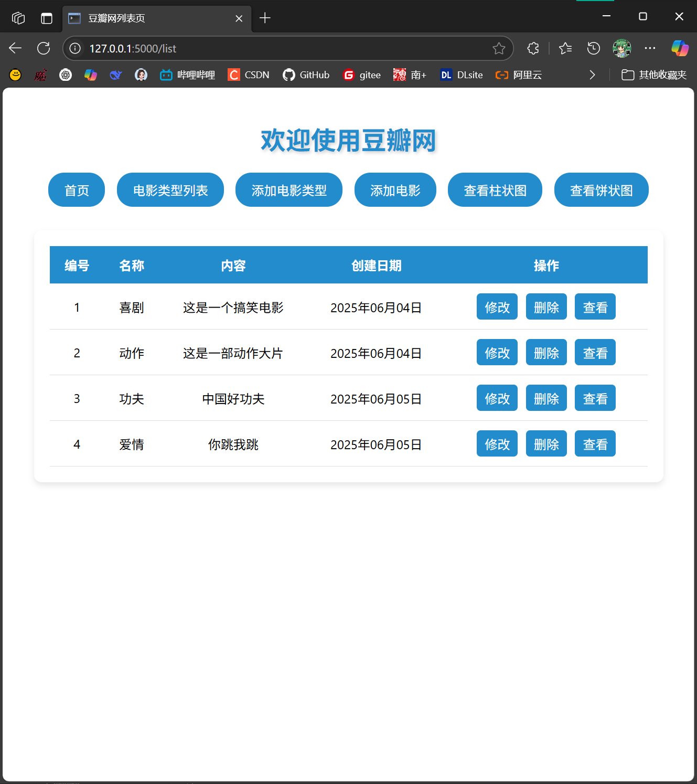
Task: Open the user profile avatar
Action: point(622,48)
